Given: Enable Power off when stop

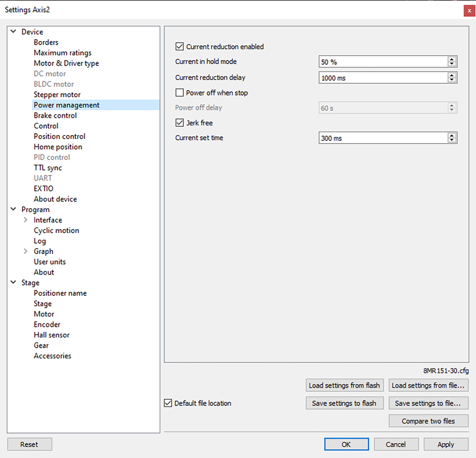Looking at the screenshot, I should tap(179, 92).
